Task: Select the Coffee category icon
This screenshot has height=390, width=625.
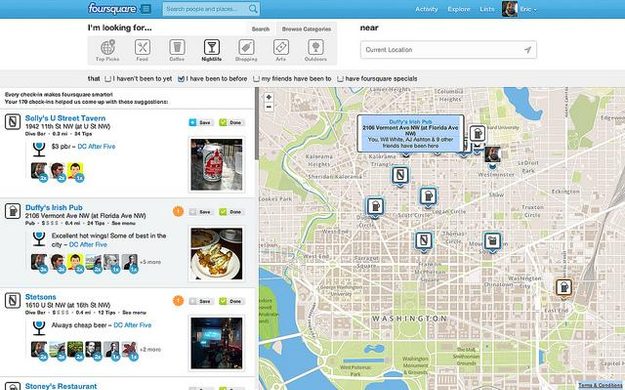Action: click(x=177, y=50)
